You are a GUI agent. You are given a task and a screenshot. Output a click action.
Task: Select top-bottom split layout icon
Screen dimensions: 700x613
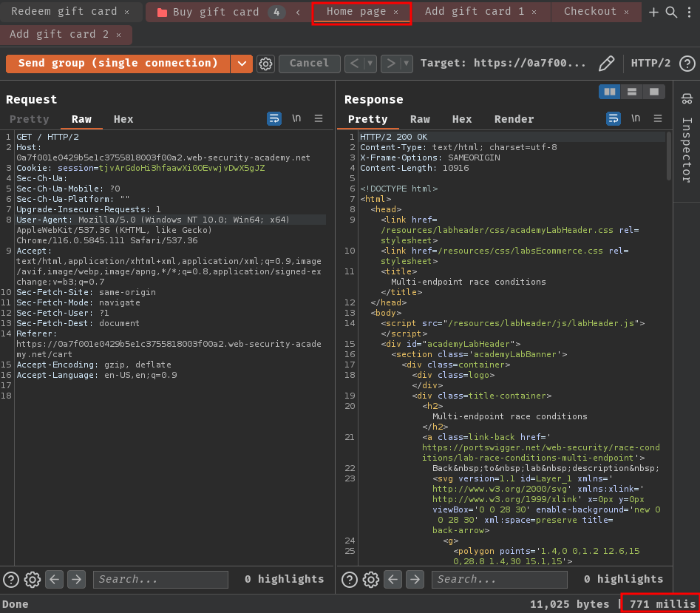tap(632, 92)
